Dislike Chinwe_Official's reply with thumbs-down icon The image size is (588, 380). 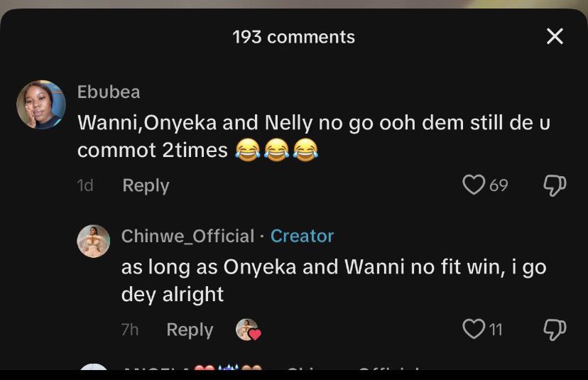pyautogui.click(x=554, y=329)
